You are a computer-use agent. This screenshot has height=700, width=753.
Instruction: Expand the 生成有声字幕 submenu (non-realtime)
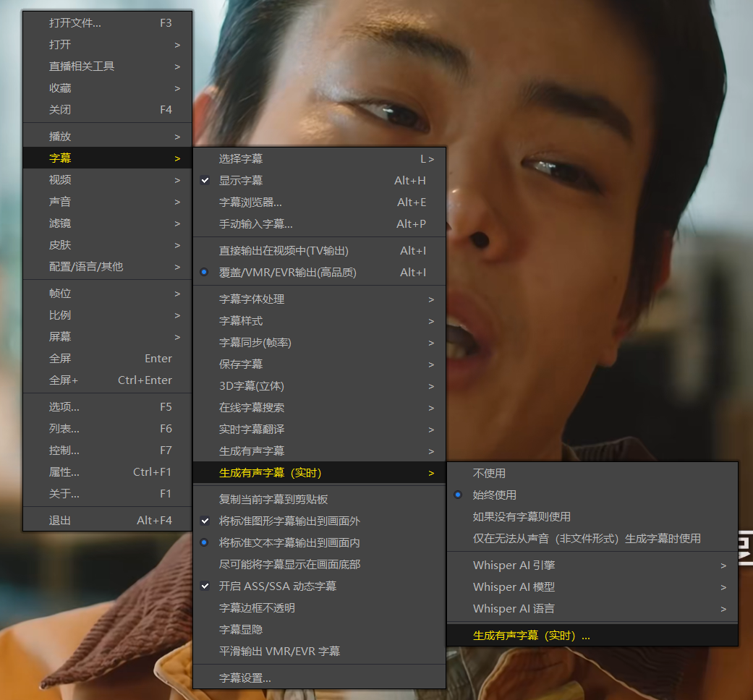[319, 451]
